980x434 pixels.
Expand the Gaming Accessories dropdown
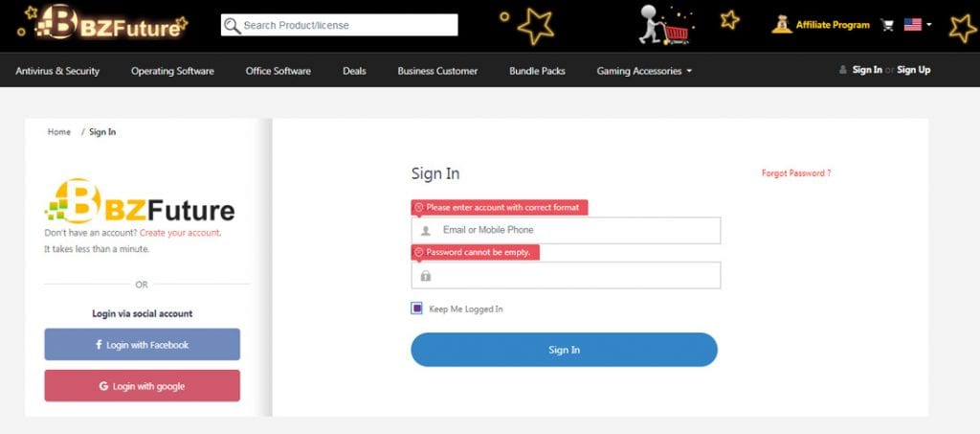(643, 71)
